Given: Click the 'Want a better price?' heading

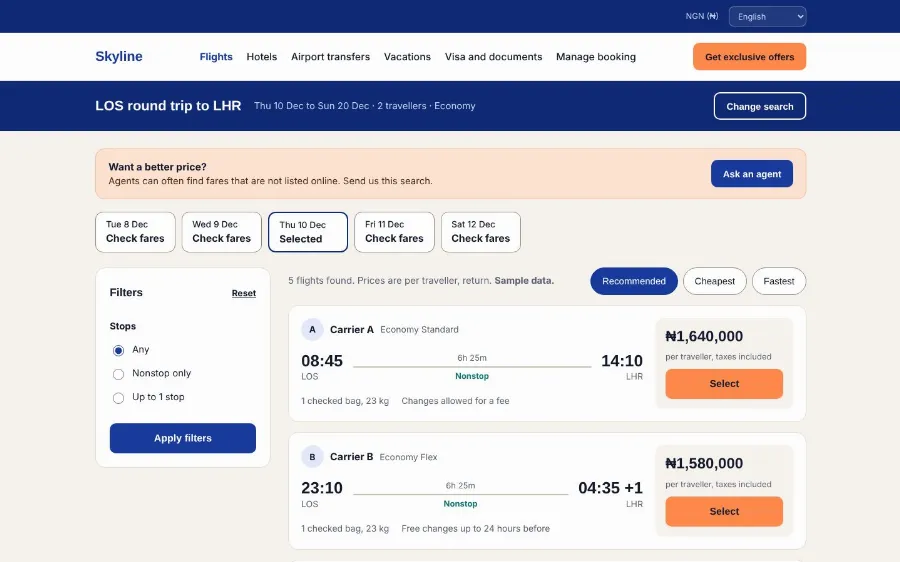Looking at the screenshot, I should coord(157,167).
